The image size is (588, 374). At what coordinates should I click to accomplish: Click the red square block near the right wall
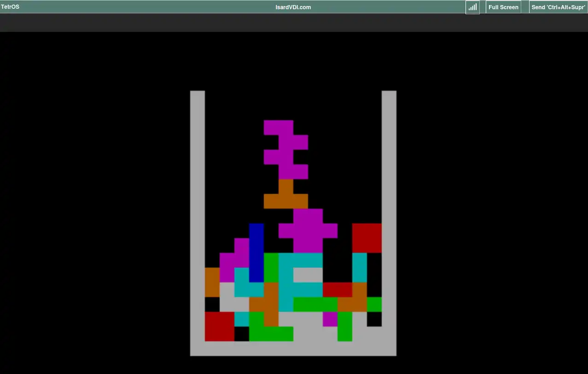click(367, 238)
